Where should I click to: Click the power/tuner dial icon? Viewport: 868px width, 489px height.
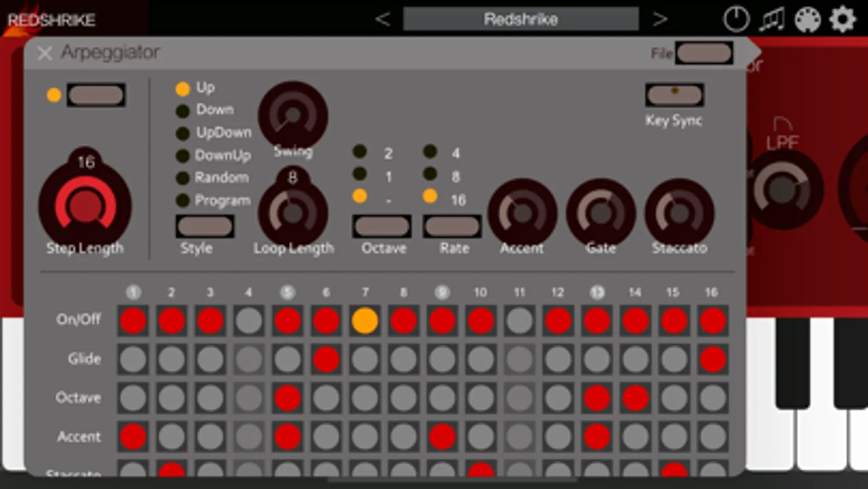(x=736, y=20)
